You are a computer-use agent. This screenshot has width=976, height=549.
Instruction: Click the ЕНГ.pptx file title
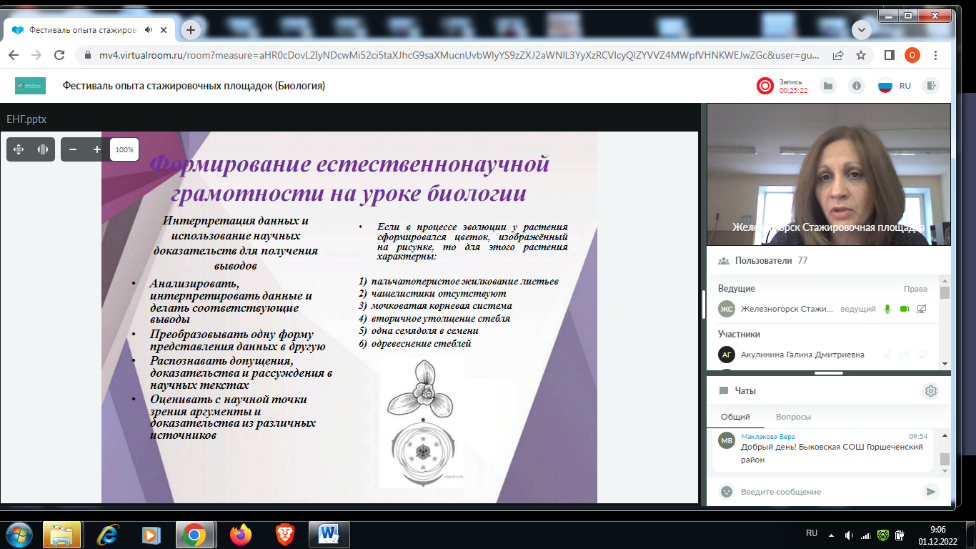[26, 119]
